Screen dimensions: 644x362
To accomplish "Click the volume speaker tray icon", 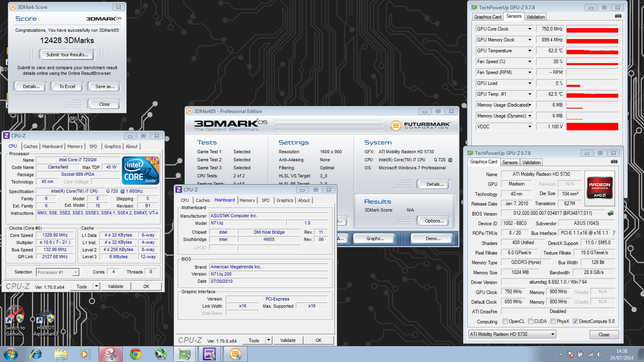I will (600, 354).
